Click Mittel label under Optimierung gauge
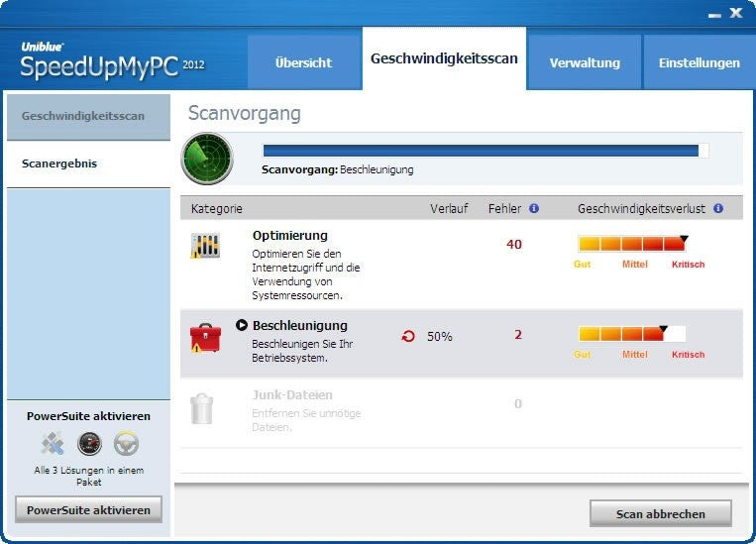This screenshot has height=544, width=756. [634, 265]
